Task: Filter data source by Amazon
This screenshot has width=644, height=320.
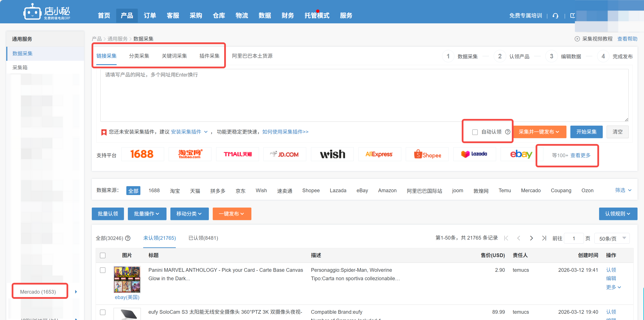Action: coord(387,190)
